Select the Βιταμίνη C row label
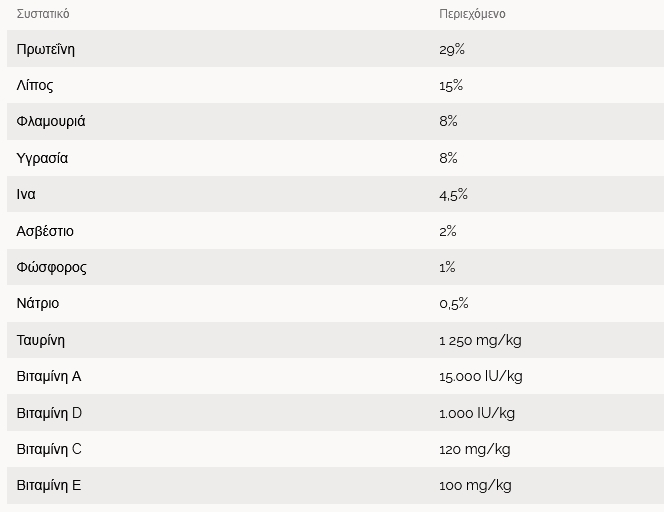 (49, 449)
